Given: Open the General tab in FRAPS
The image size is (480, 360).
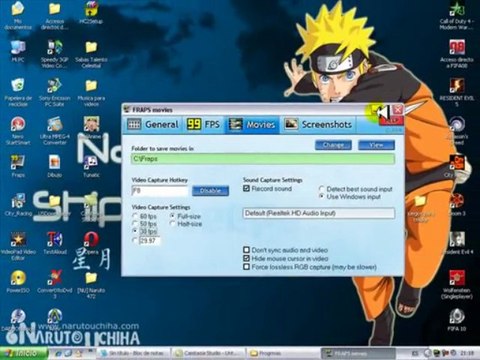Looking at the screenshot, I should pyautogui.click(x=153, y=125).
